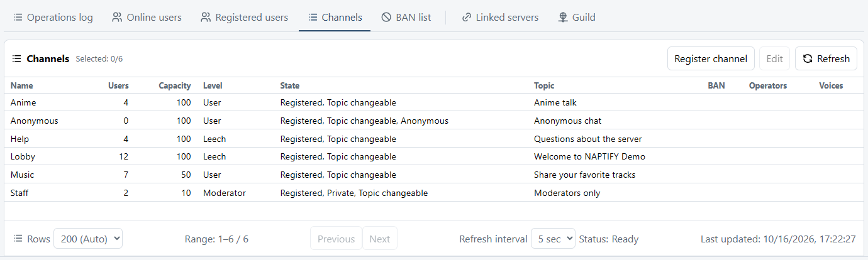Open the Registered users tab

(x=244, y=18)
